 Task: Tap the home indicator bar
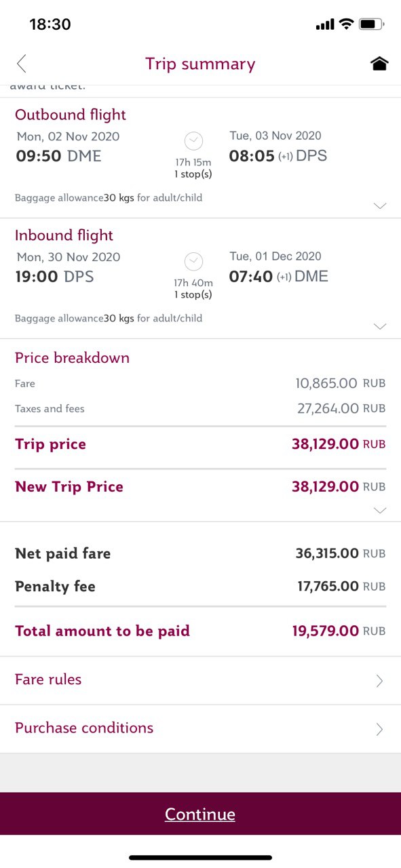click(x=200, y=858)
